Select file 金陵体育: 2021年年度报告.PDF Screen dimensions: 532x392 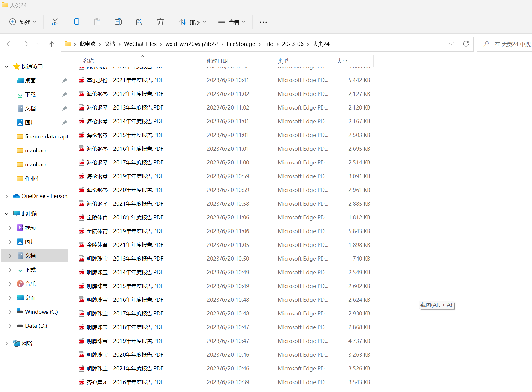click(125, 245)
